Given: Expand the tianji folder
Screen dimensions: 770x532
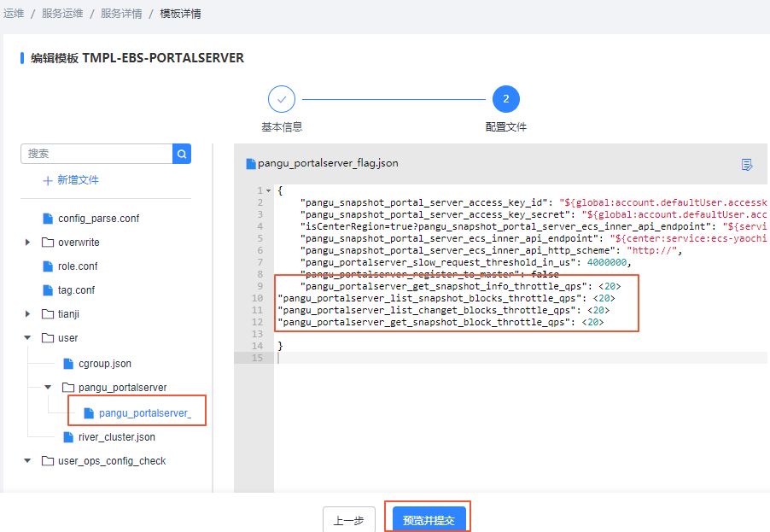Looking at the screenshot, I should (27, 313).
